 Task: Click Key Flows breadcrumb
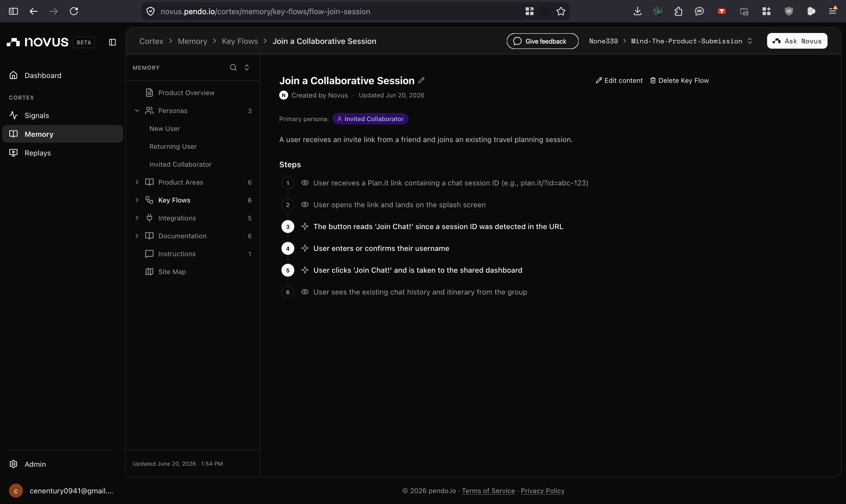[240, 41]
